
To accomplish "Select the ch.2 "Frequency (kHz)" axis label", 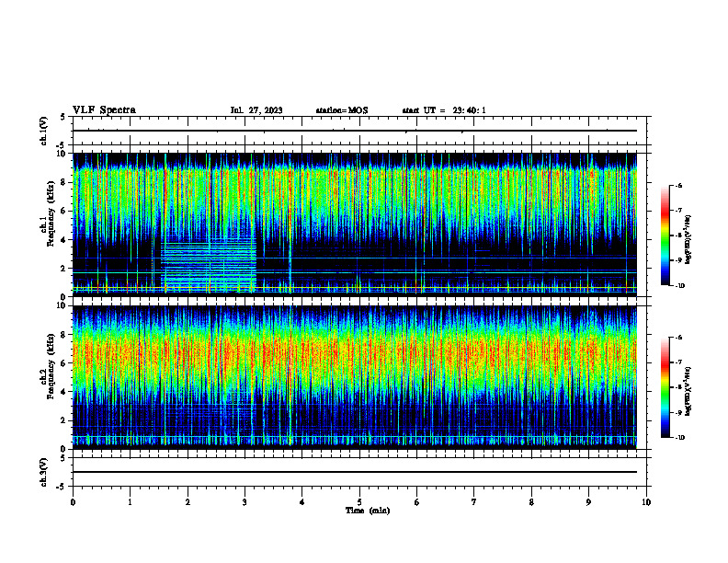I will [x=51, y=366].
